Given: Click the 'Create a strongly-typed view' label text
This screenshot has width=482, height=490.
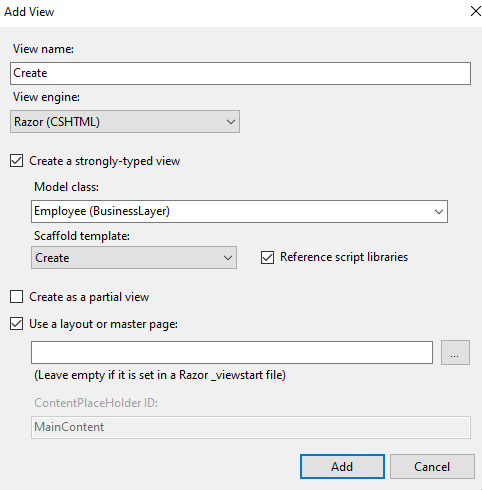Looking at the screenshot, I should click(105, 161).
